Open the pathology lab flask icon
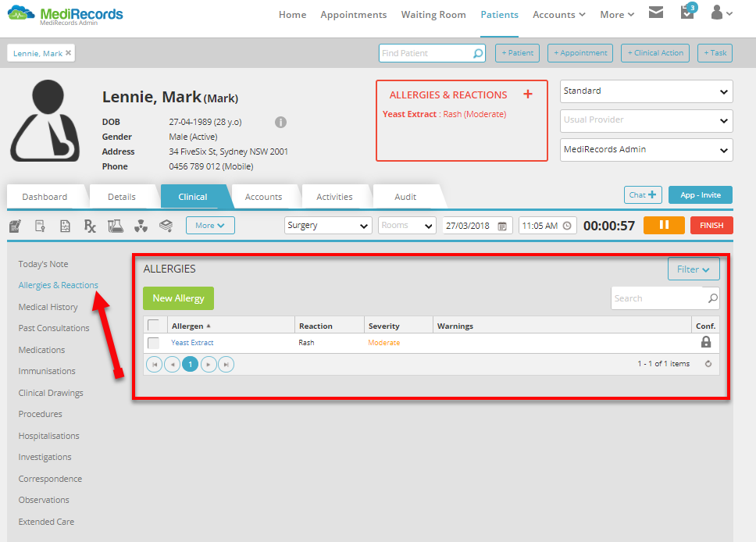Image resolution: width=756 pixels, height=542 pixels. (116, 226)
